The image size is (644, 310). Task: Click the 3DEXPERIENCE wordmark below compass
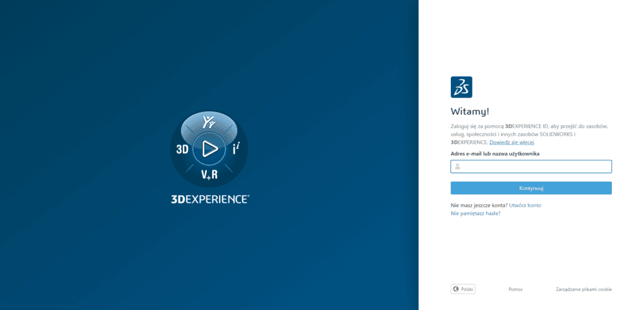click(210, 199)
